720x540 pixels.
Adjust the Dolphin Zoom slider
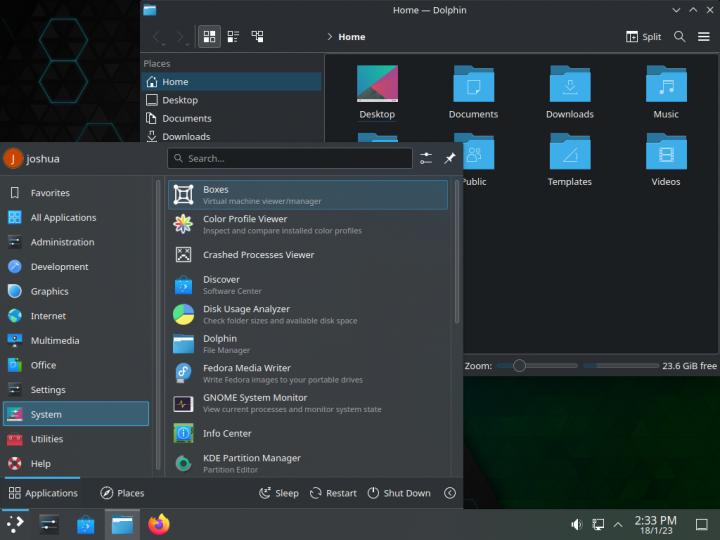536,366
